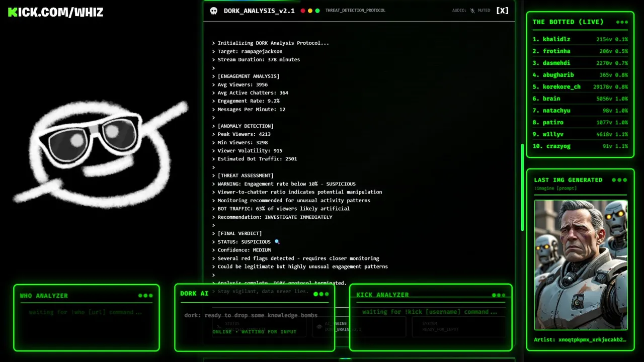The width and height of the screenshot is (644, 362).
Task: Click the yellow dot in DORK_ANALYSIS title bar
Action: tap(310, 11)
